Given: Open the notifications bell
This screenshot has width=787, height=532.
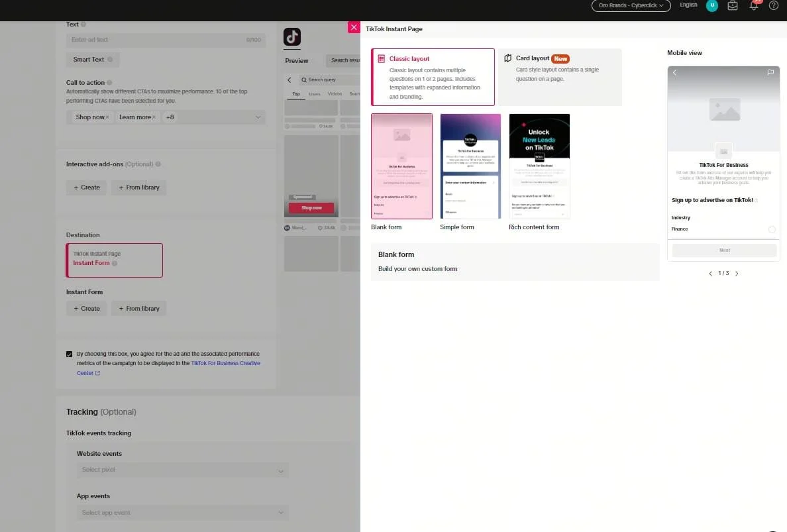Looking at the screenshot, I should click(x=753, y=5).
